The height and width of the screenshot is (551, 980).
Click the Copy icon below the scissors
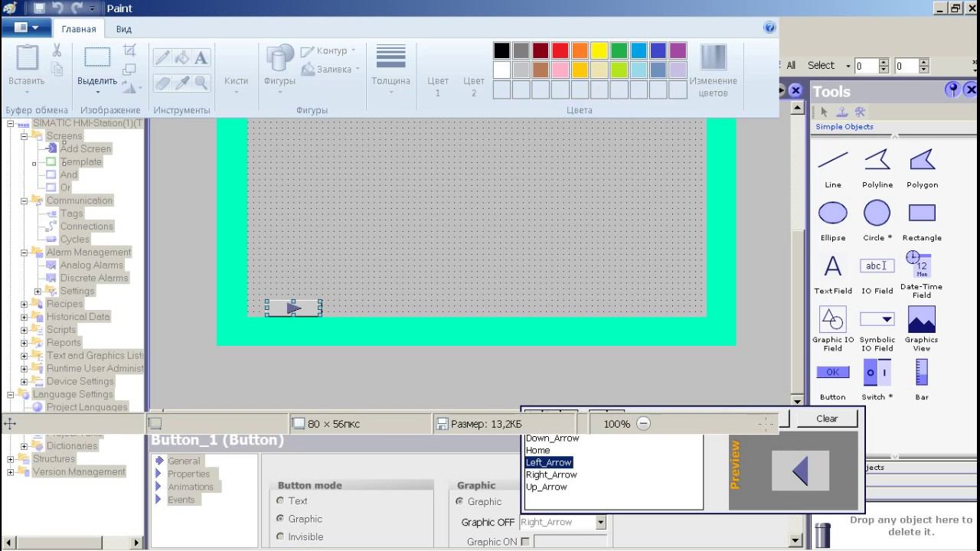tap(57, 68)
